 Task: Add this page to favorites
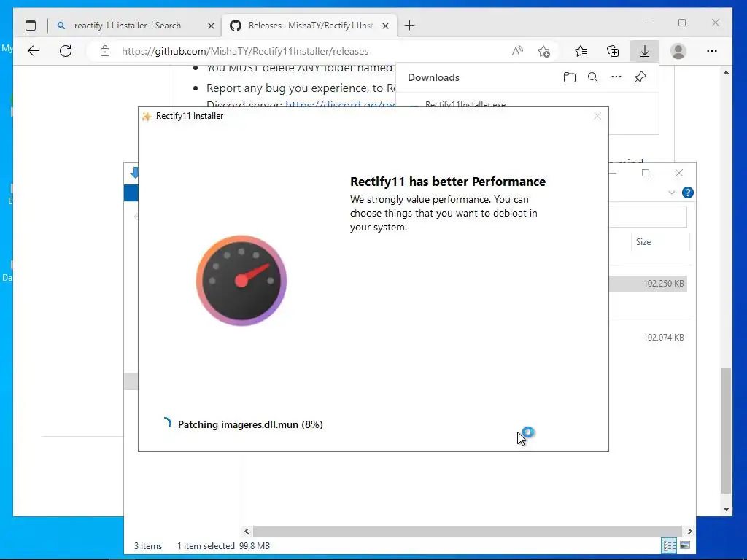(543, 51)
